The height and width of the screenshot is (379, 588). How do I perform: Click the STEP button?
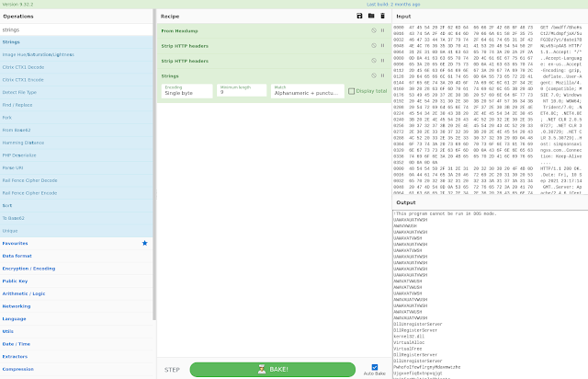[x=172, y=370]
